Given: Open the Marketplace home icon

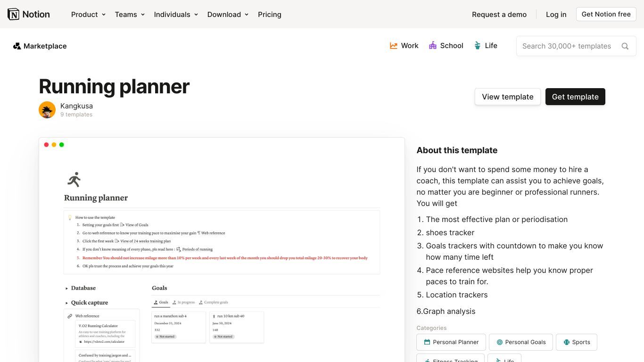Looking at the screenshot, I should (17, 46).
